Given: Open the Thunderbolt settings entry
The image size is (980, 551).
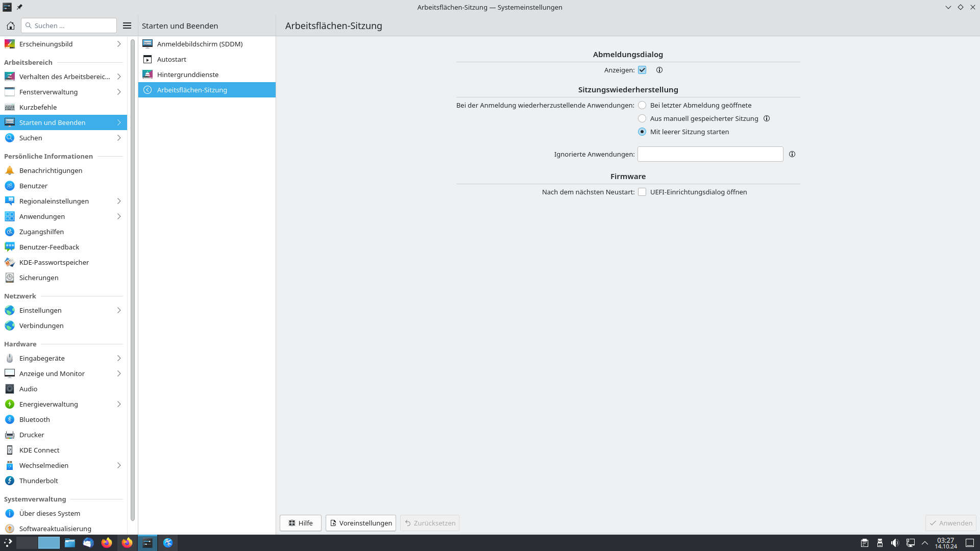Looking at the screenshot, I should [39, 481].
